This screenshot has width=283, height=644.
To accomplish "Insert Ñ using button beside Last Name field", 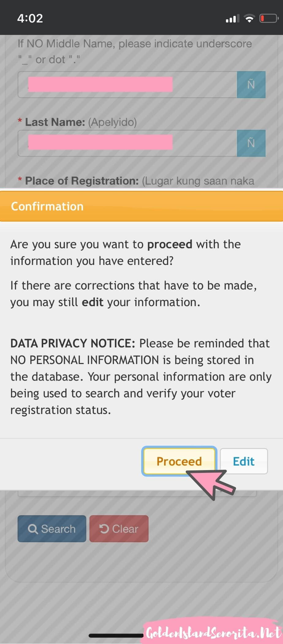I will [251, 143].
